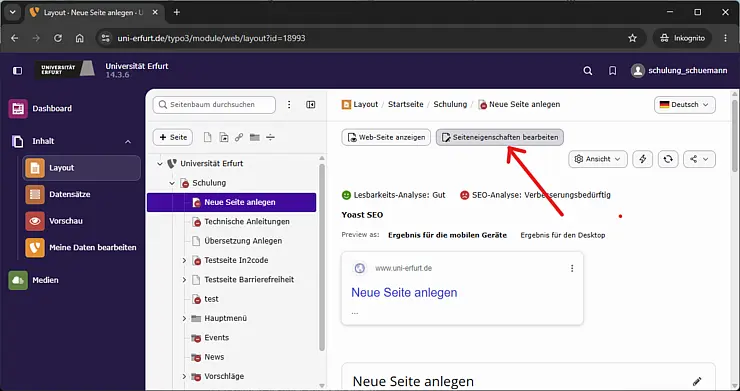Open the bookmarks icon in top bar

pos(613,71)
